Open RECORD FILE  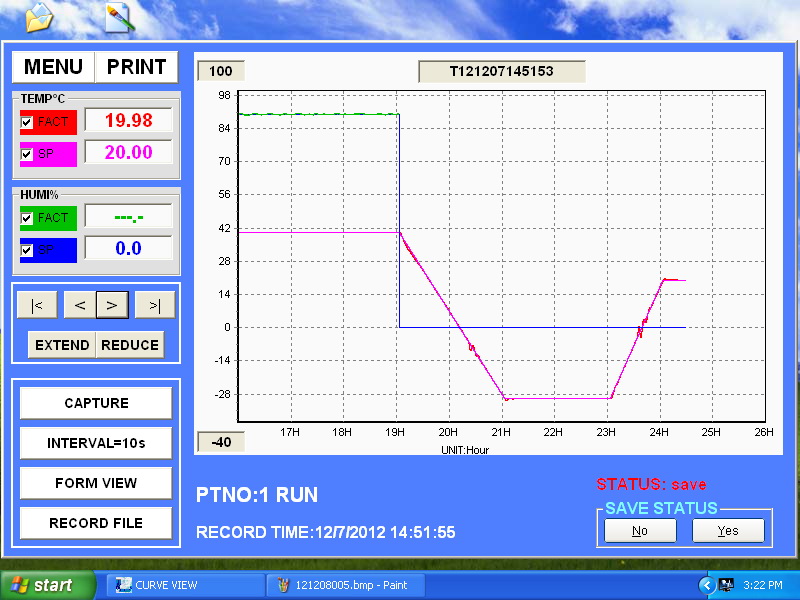tap(96, 523)
